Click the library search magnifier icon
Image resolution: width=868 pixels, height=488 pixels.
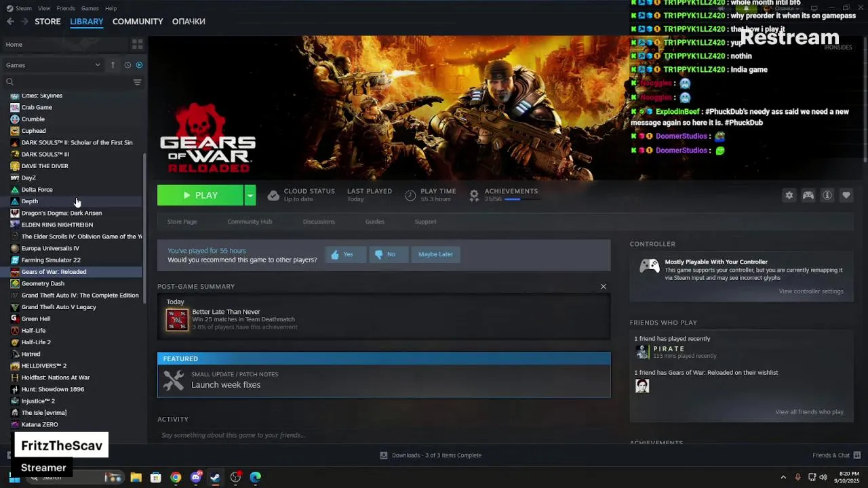[9, 82]
